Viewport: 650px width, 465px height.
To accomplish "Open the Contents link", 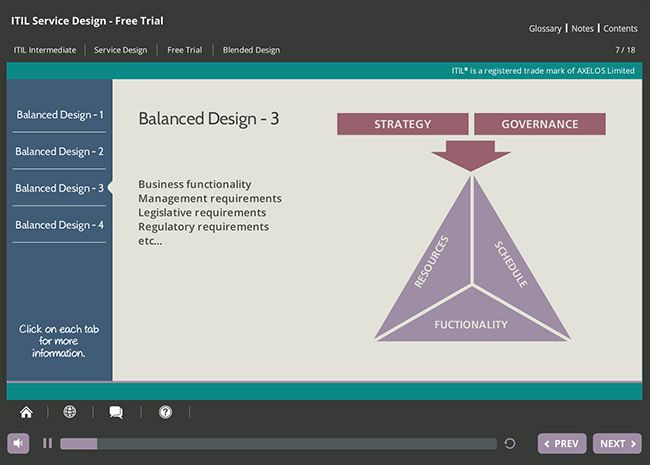I will [620, 29].
